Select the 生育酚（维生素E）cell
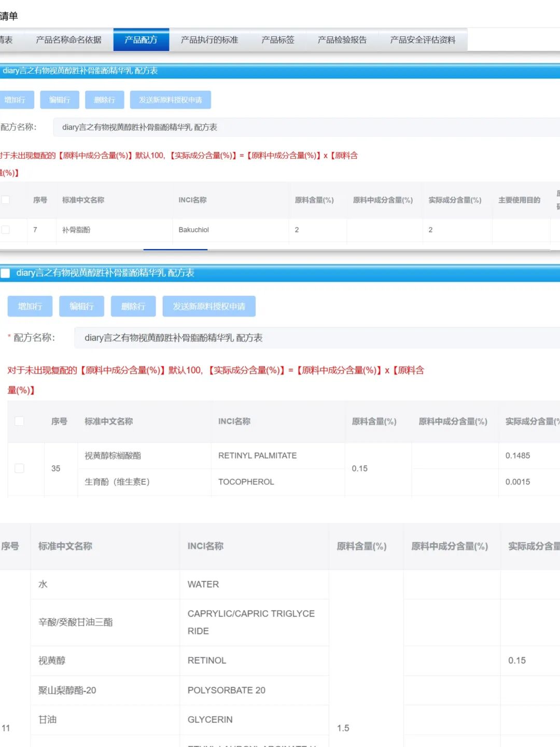The image size is (560, 747). pos(144,482)
